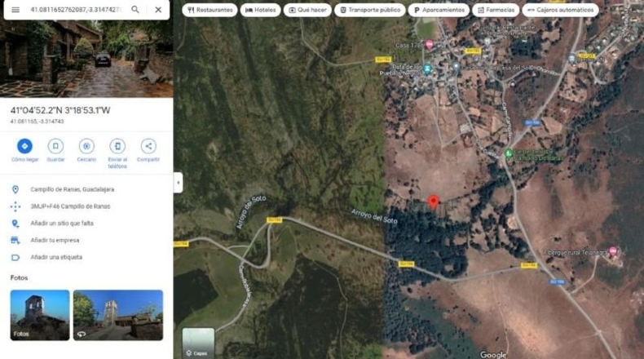Open the Fotos church tower thumbnail
The height and width of the screenshot is (359, 644).
coord(40,315)
